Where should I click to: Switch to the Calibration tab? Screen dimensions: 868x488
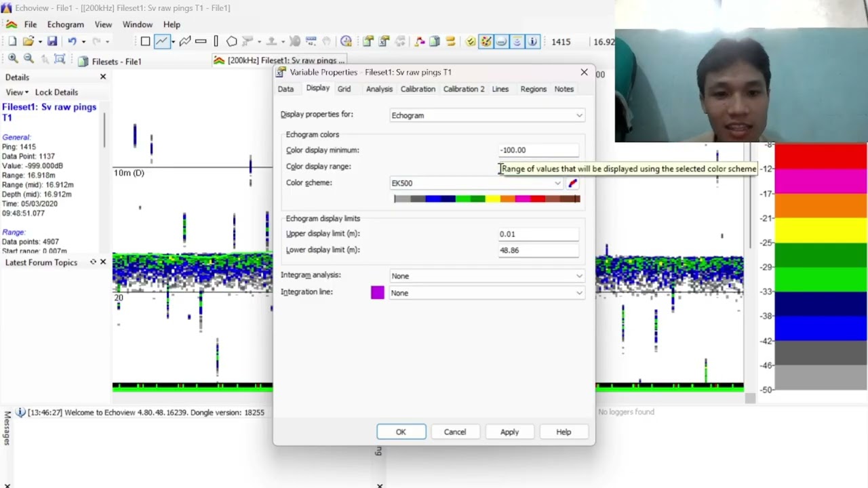click(418, 89)
